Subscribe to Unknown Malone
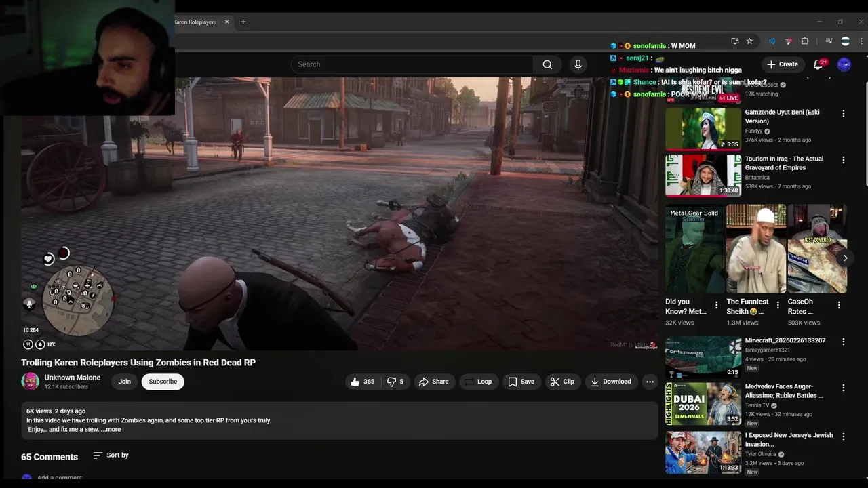The height and width of the screenshot is (488, 868). 163,382
